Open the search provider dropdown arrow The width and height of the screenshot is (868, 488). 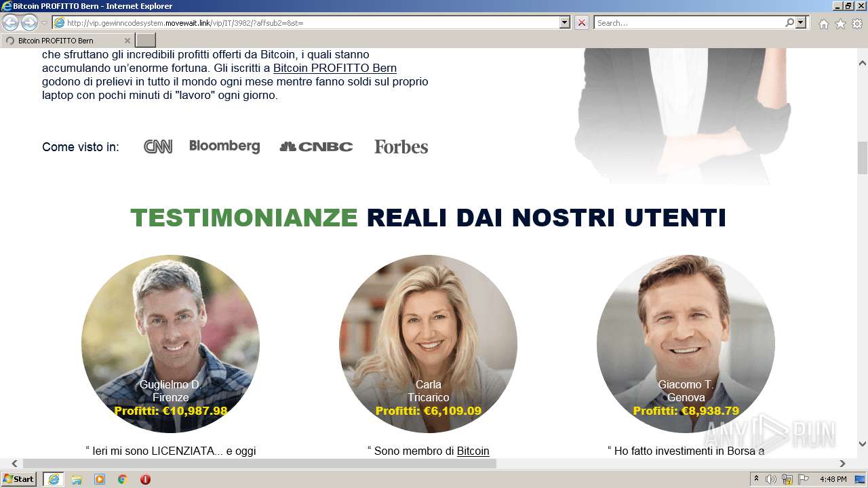802,23
